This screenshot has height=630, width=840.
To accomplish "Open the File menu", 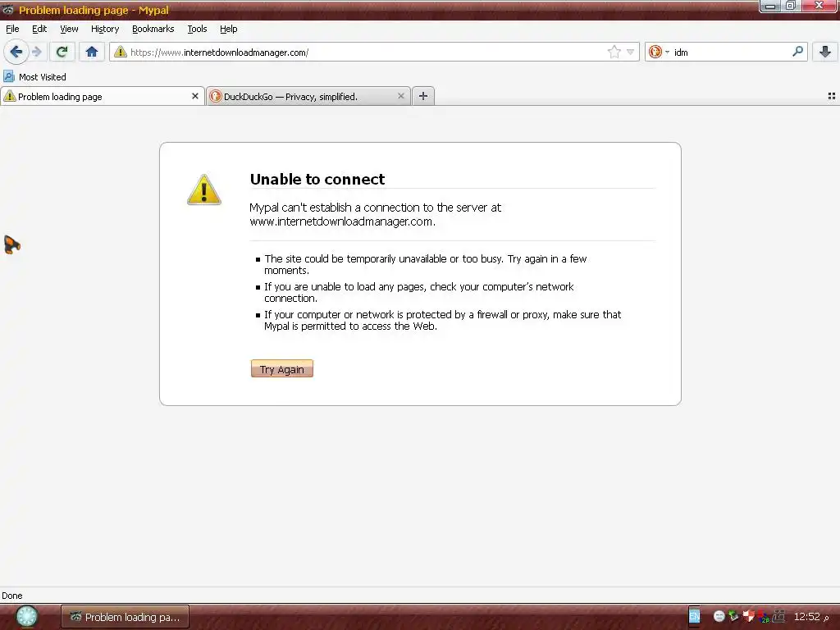I will pyautogui.click(x=12, y=29).
